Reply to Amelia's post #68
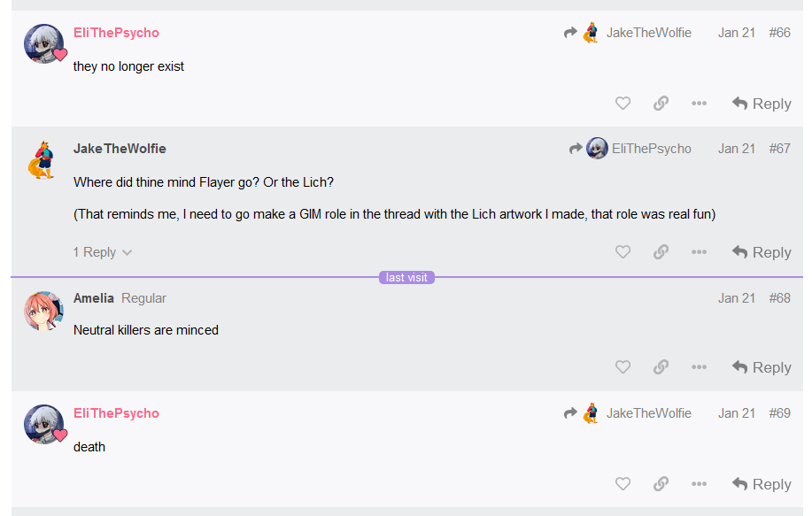 (x=762, y=367)
